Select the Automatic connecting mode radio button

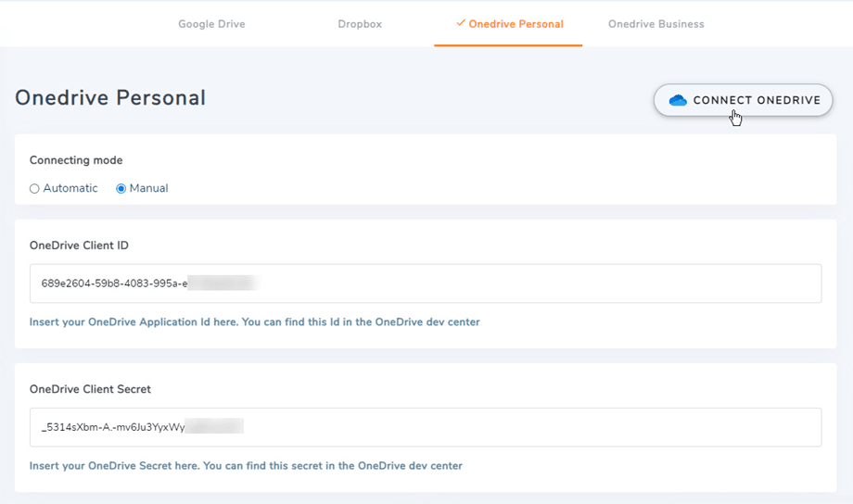pyautogui.click(x=34, y=189)
